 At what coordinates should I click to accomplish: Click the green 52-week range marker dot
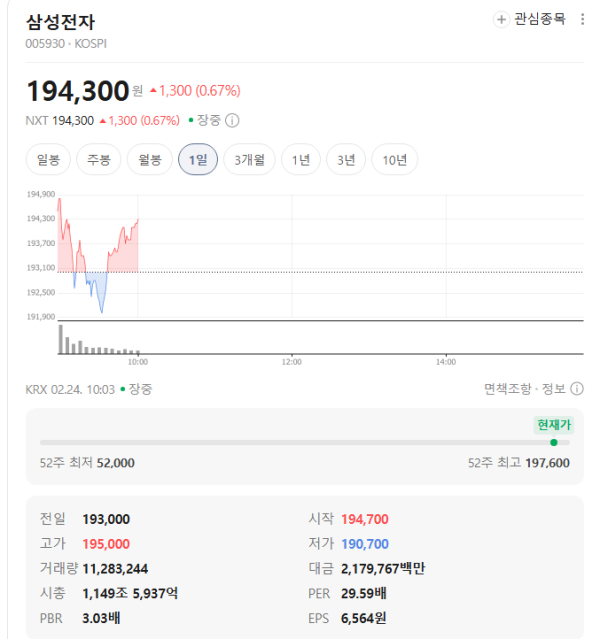tap(554, 442)
